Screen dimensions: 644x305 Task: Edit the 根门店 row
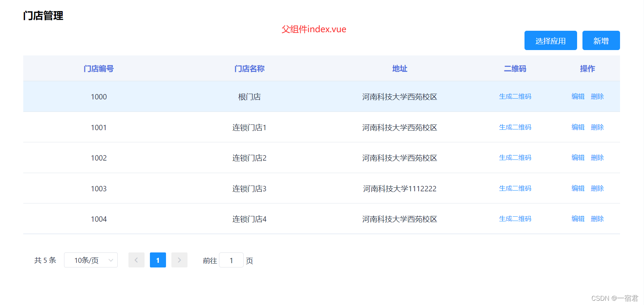coord(578,97)
